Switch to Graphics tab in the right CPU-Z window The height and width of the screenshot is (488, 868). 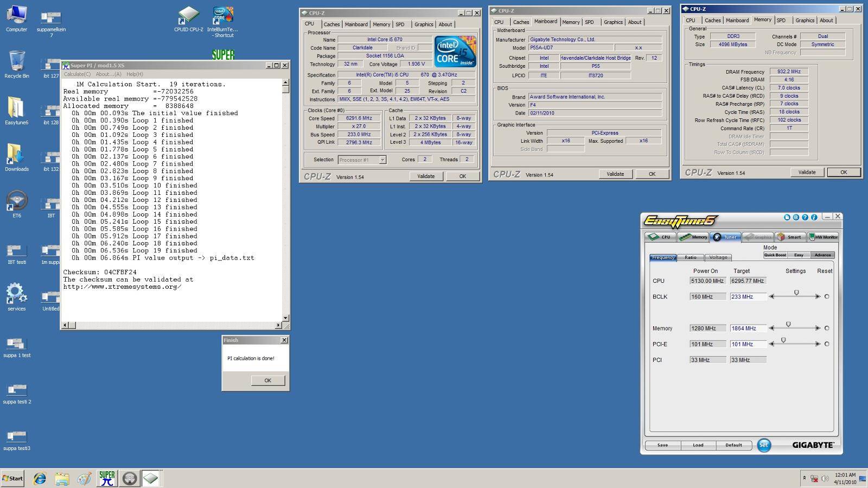[x=805, y=21]
